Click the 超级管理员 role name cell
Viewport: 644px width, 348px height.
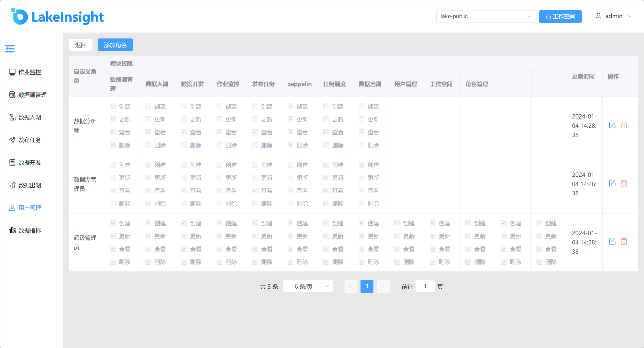click(87, 243)
